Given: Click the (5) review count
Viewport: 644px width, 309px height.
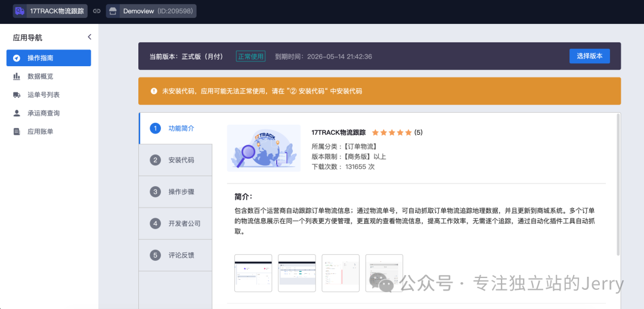Looking at the screenshot, I should (418, 132).
